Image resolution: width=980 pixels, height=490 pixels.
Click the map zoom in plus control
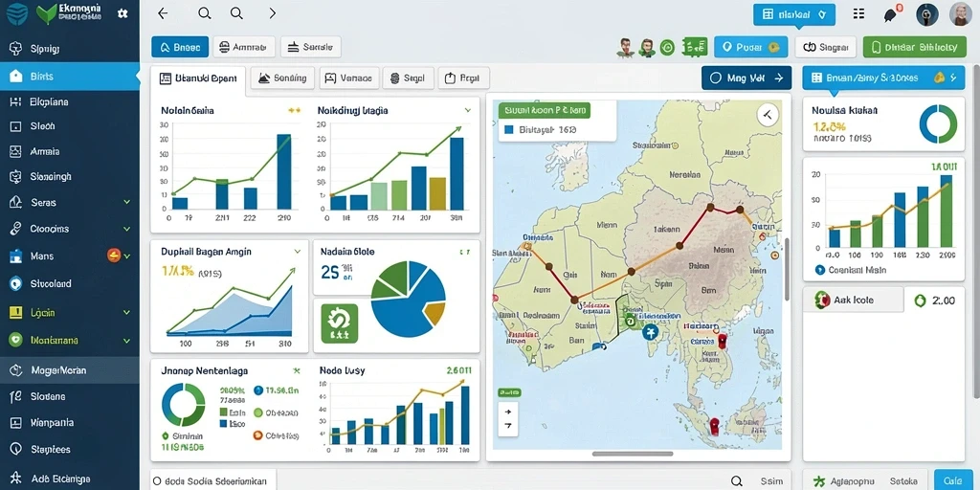[508, 412]
